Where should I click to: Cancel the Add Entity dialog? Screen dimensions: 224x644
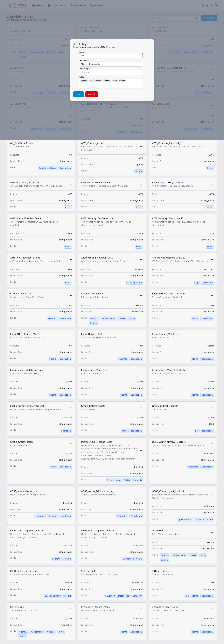tap(91, 94)
